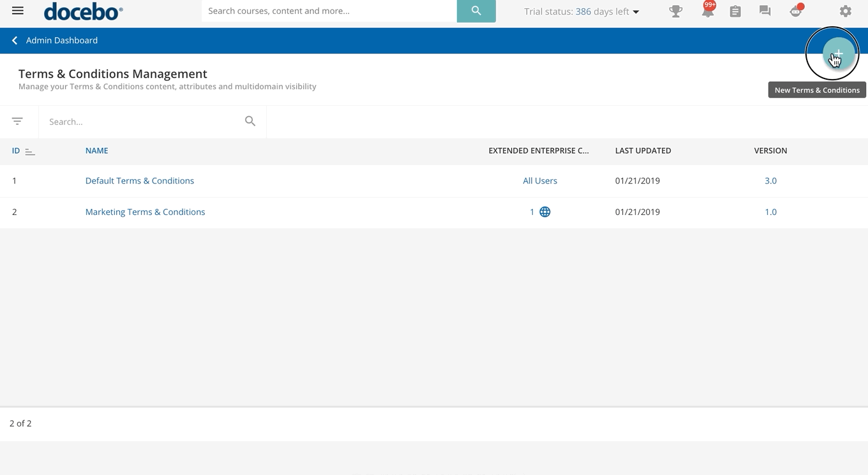This screenshot has width=868, height=475.
Task: Click the teal search magnifier button
Action: coord(476,11)
